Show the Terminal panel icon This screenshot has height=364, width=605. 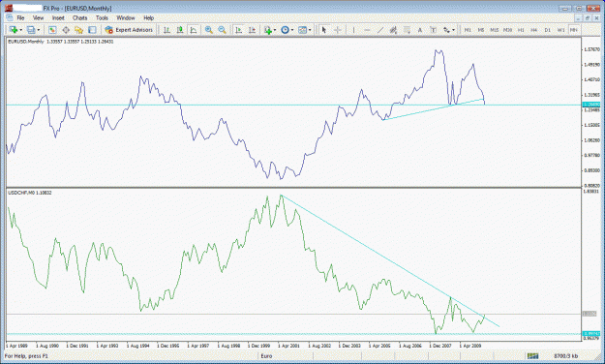[92, 30]
